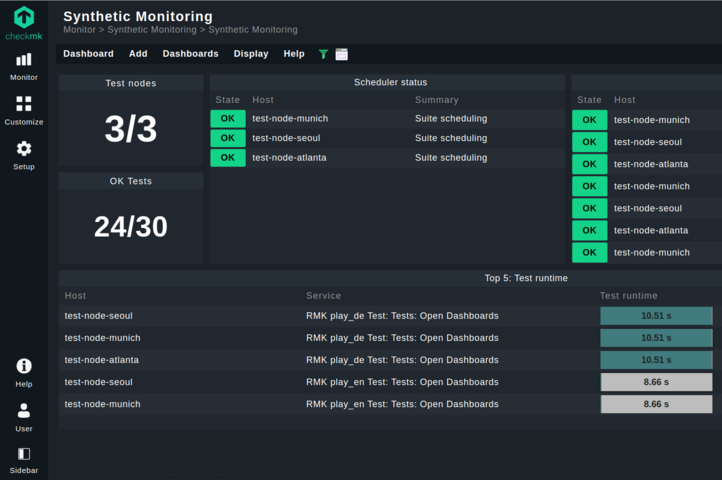Open the Monitor menu in sidebar
Image resolution: width=722 pixels, height=480 pixels.
(x=24, y=61)
